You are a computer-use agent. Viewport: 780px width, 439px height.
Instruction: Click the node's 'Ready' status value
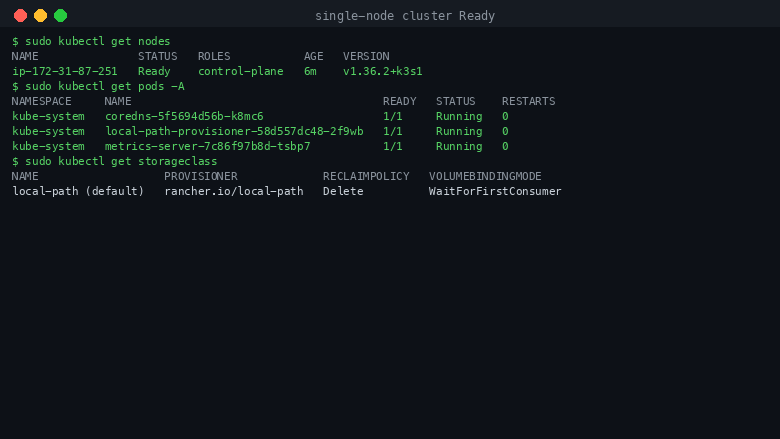click(x=154, y=71)
